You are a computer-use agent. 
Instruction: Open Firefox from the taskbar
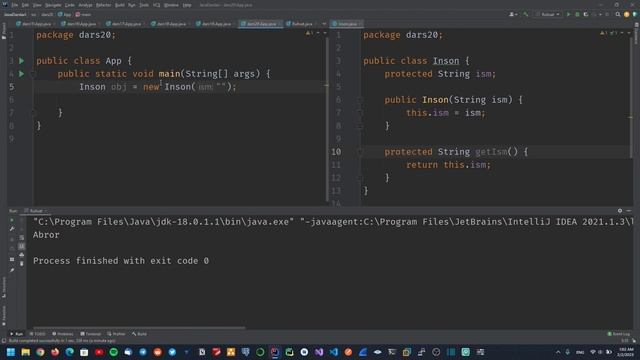55,352
